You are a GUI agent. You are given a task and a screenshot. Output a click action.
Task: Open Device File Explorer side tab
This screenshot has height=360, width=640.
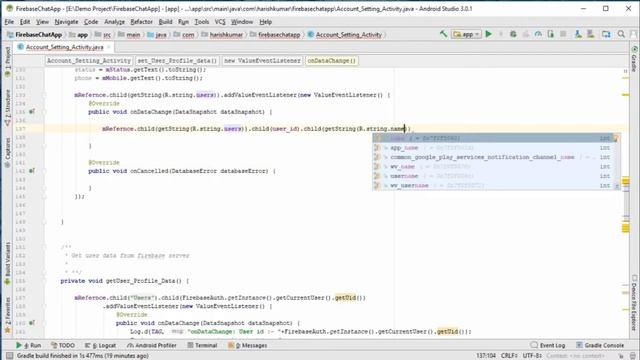[634, 303]
